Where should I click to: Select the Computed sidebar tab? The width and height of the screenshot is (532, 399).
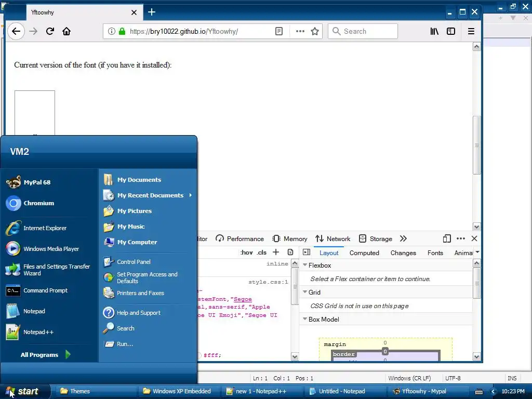pyautogui.click(x=364, y=253)
